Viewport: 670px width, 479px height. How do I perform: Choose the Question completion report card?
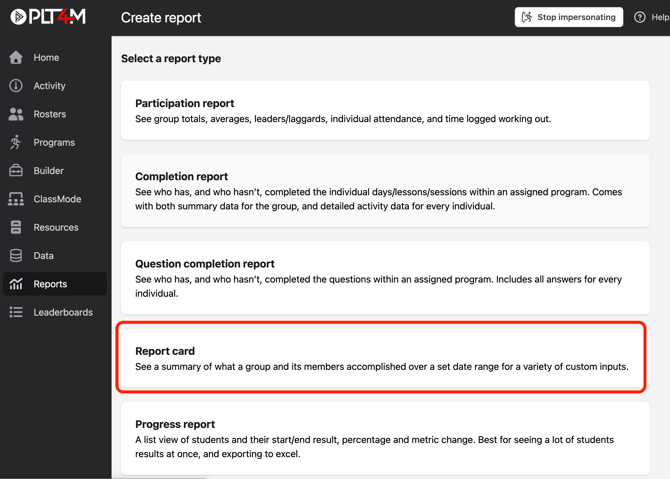(385, 278)
